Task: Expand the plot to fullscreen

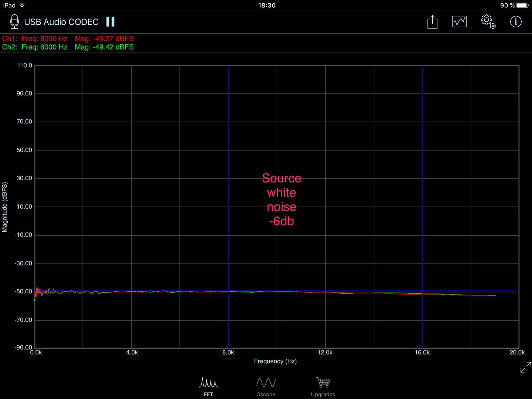Action: (x=525, y=367)
